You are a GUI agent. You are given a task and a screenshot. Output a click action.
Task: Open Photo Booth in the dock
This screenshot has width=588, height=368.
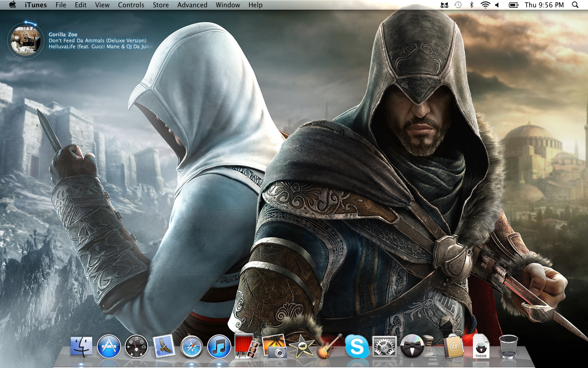pos(247,346)
